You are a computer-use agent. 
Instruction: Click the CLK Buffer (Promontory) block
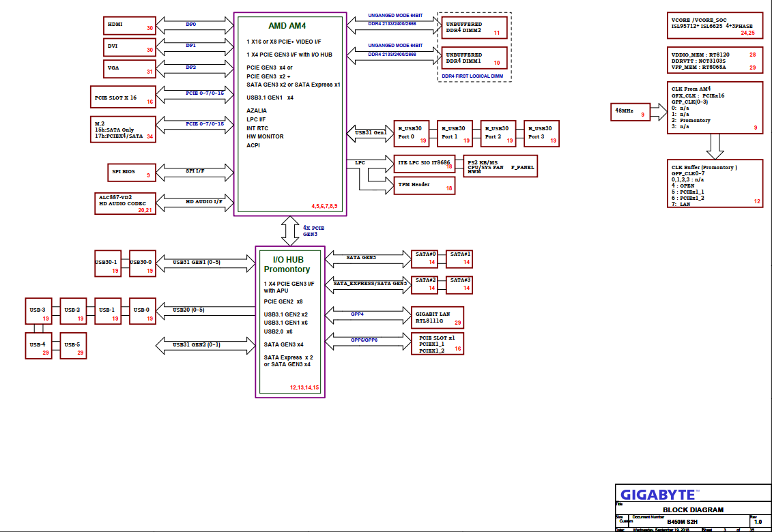(x=715, y=183)
